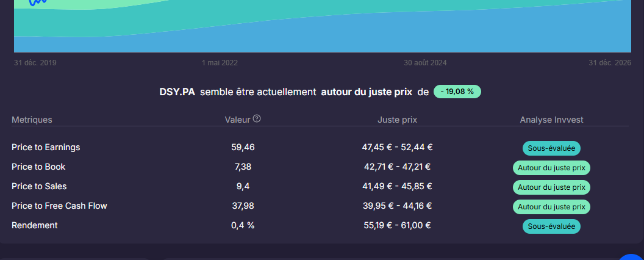Click the DSY.PA ticker text
Viewport: 644px width, 260px height.
177,92
